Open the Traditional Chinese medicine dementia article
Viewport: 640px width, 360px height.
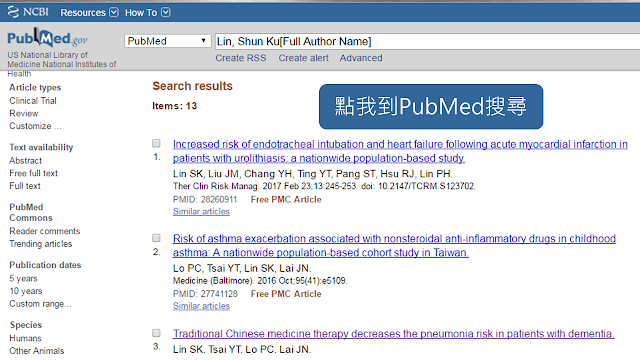(x=393, y=333)
